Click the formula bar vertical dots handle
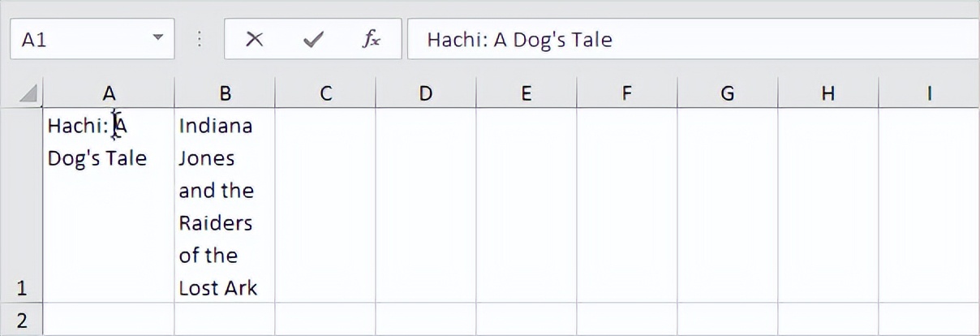The image size is (980, 336). coord(200,40)
